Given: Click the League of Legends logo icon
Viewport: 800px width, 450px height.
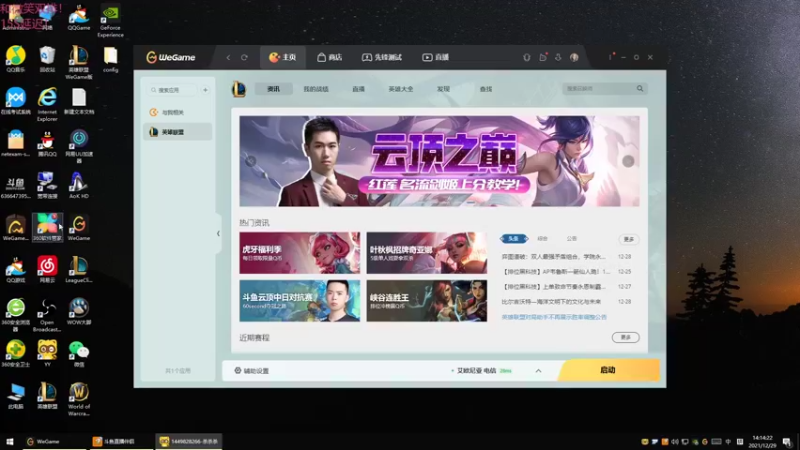Looking at the screenshot, I should click(x=239, y=89).
